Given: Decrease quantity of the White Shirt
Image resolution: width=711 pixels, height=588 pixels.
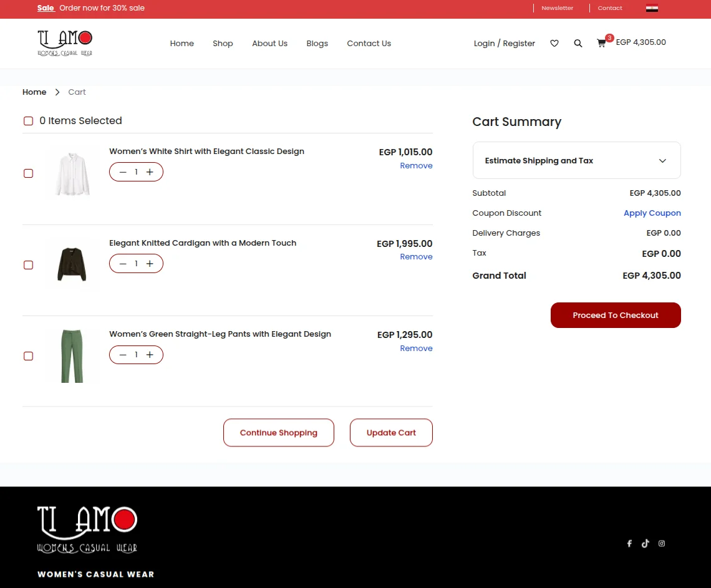Looking at the screenshot, I should (123, 171).
